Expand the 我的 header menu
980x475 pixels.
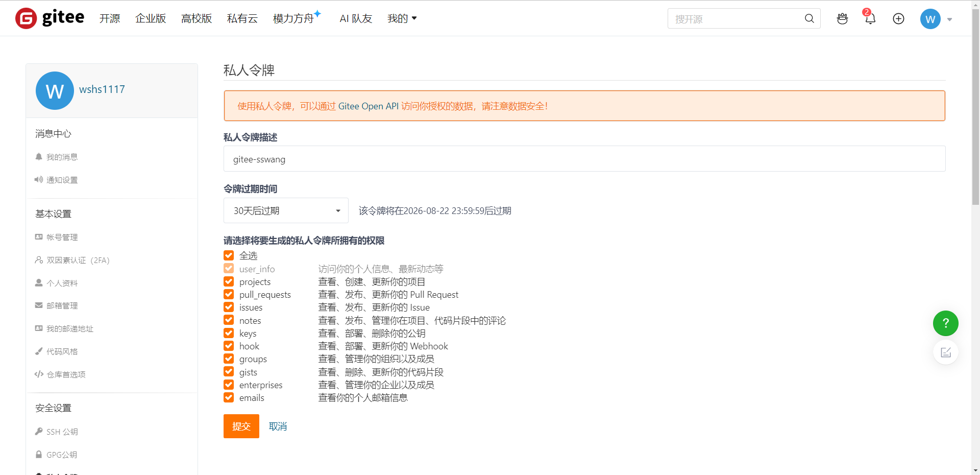coord(402,18)
